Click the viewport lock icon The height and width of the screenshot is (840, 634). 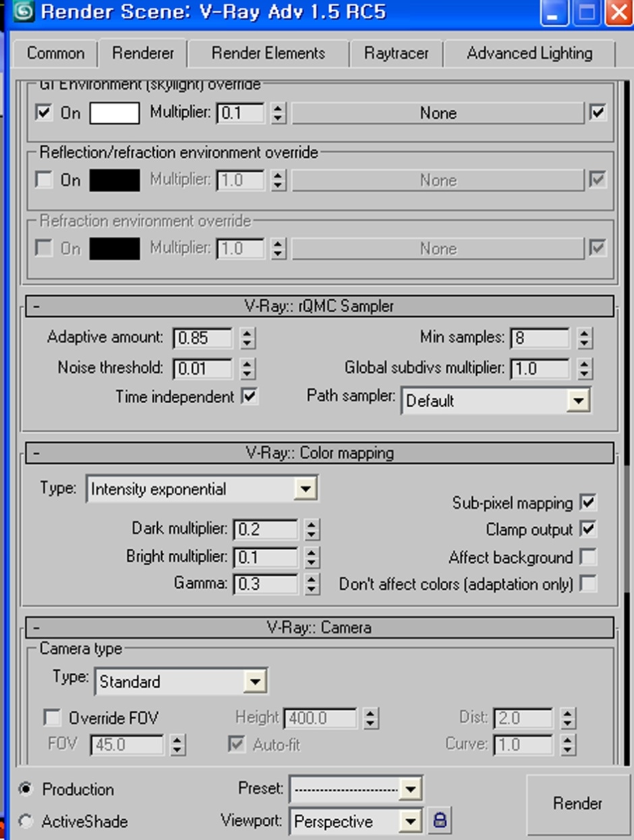440,820
